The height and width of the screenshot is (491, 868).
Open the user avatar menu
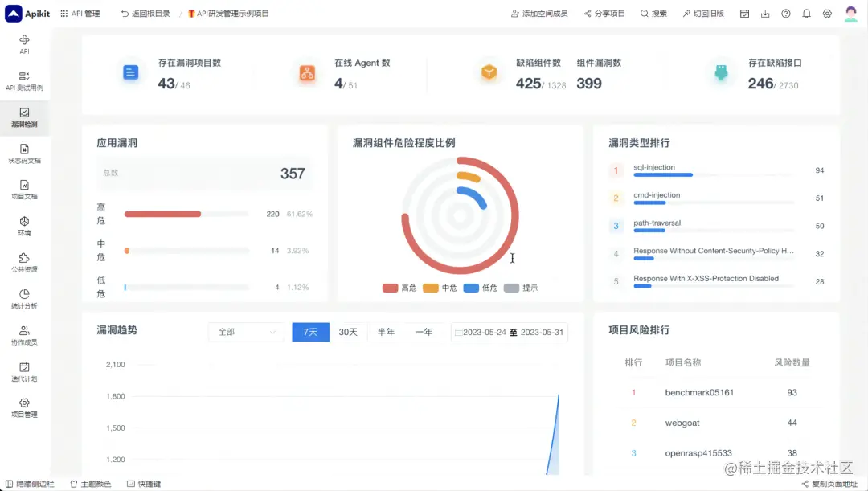point(851,14)
